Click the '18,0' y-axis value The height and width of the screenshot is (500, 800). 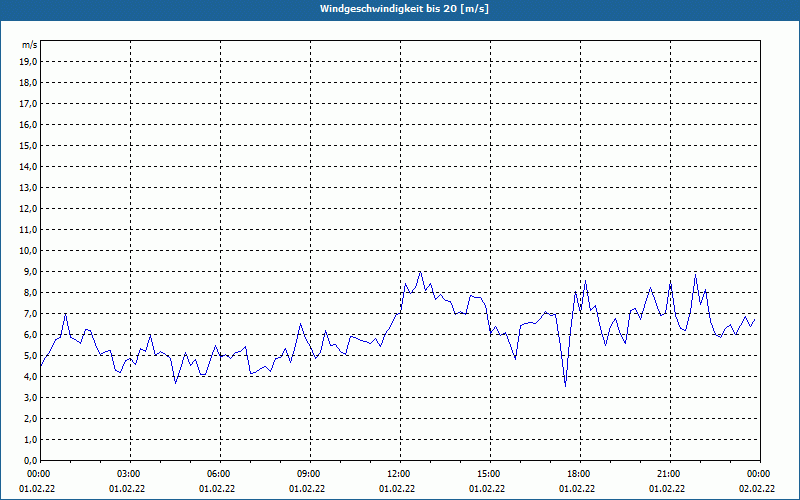tap(29, 83)
